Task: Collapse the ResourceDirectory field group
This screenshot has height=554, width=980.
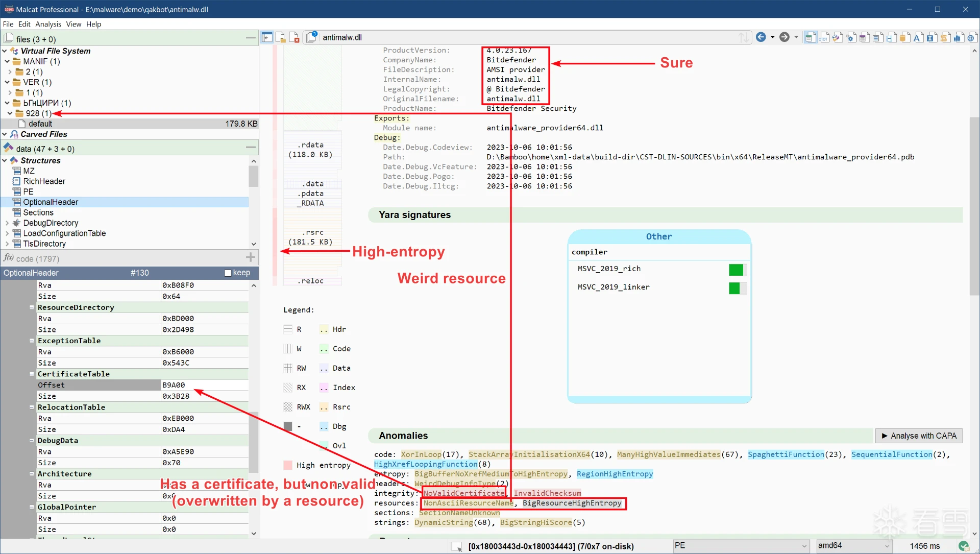Action: pyautogui.click(x=32, y=307)
